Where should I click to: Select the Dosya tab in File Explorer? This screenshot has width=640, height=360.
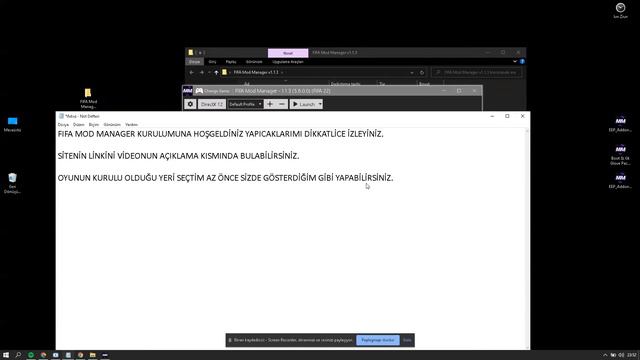point(195,62)
